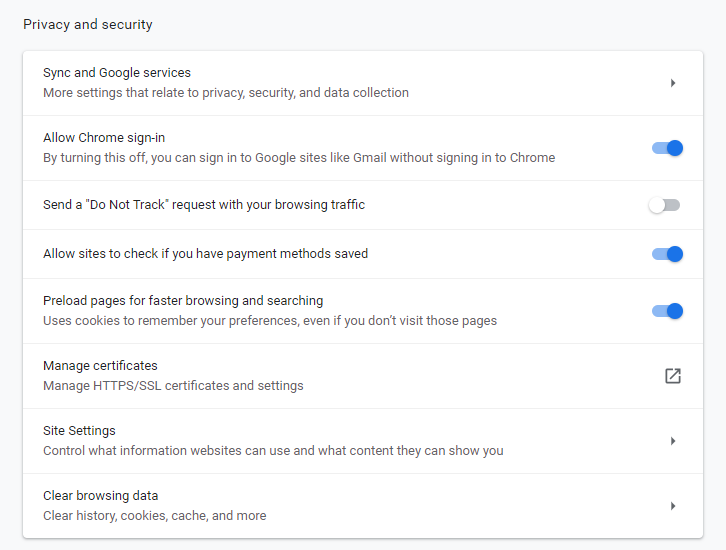Click Manage certificates title text
Image resolution: width=726 pixels, height=550 pixels.
pos(100,366)
